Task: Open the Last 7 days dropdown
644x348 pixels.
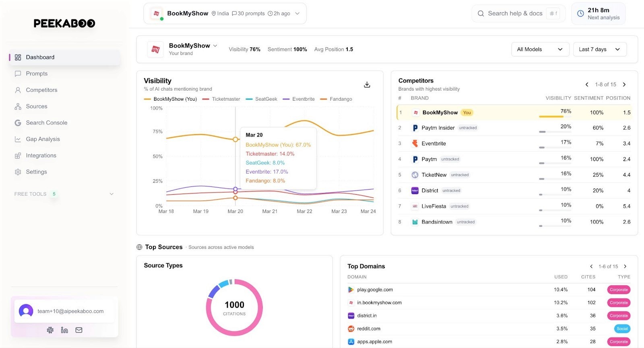Action: pos(600,49)
